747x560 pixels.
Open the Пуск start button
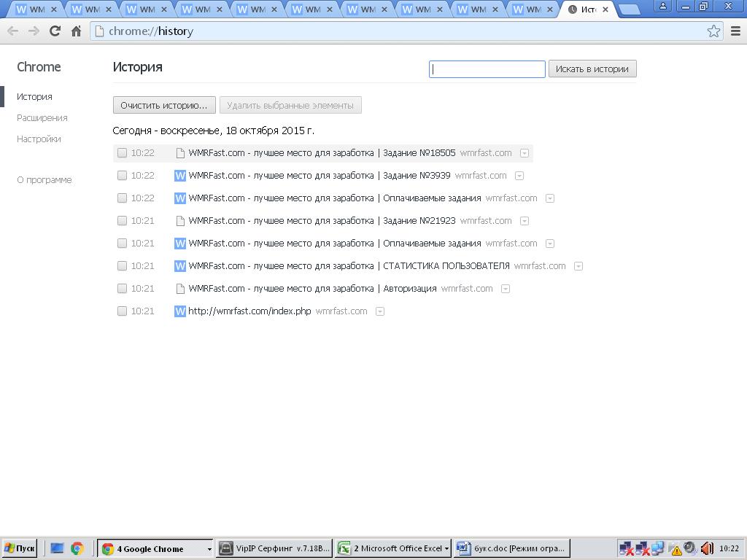[x=20, y=548]
